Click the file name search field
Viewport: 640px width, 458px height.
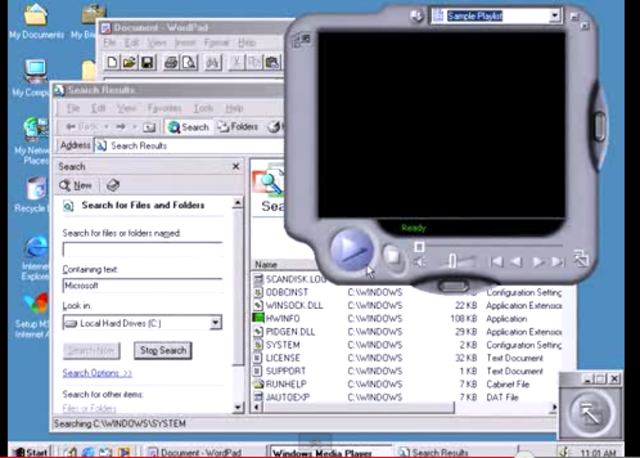(142, 249)
